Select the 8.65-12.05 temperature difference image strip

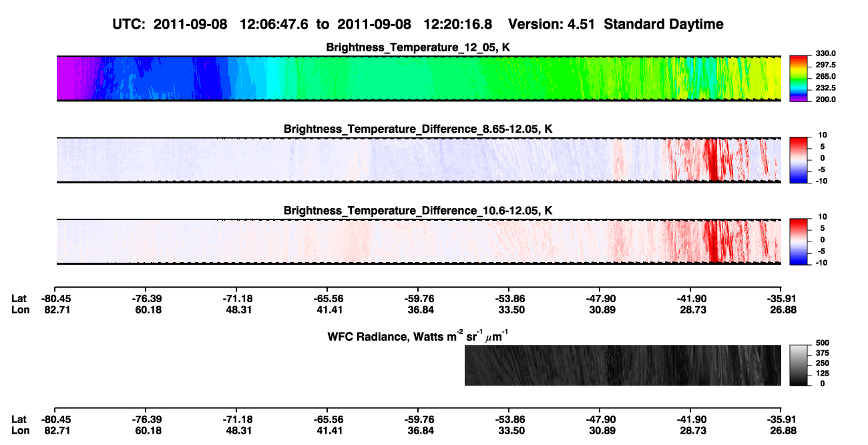tap(419, 159)
